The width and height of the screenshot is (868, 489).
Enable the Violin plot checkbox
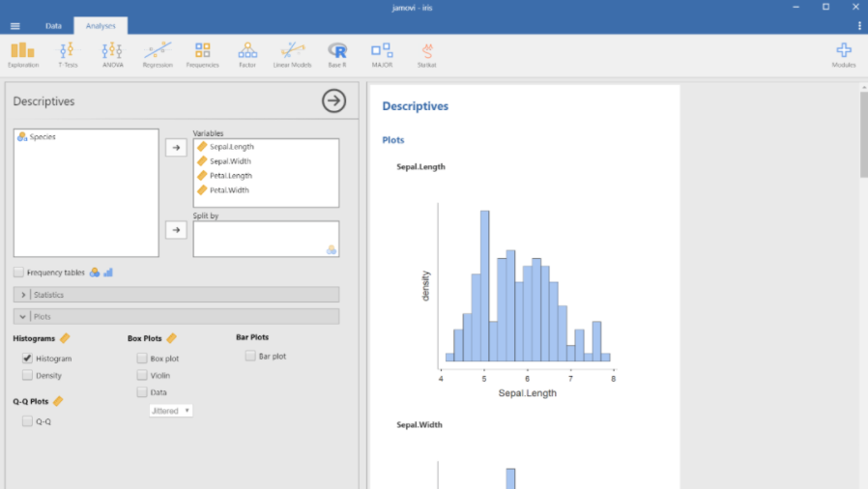tap(142, 375)
